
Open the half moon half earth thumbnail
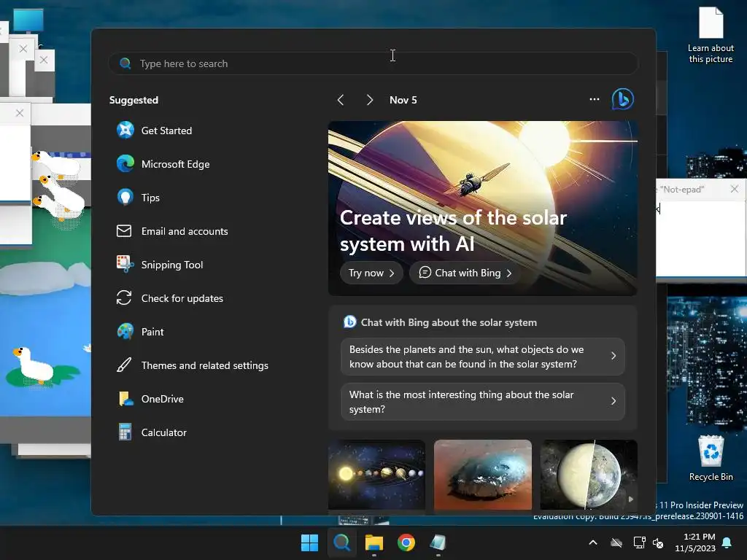pos(589,474)
